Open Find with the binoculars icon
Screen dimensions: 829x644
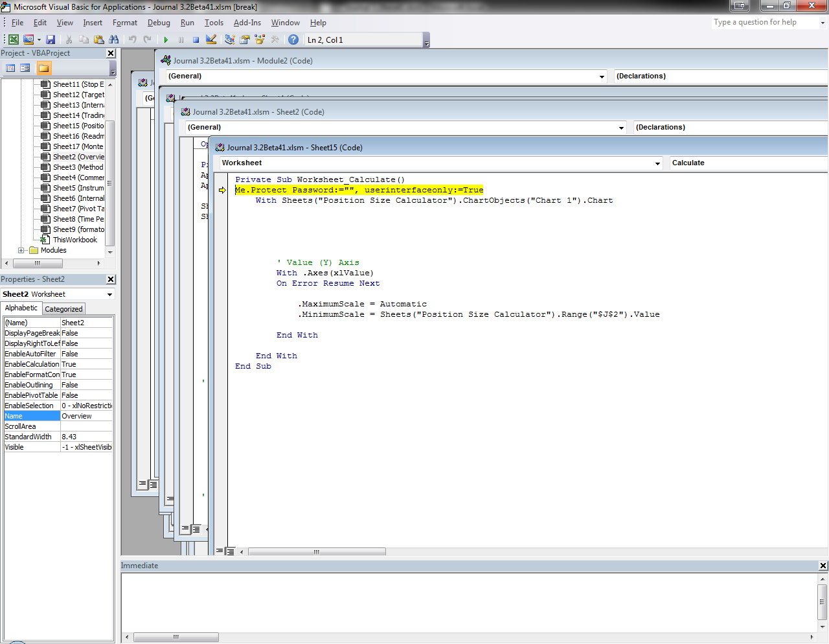tap(113, 40)
